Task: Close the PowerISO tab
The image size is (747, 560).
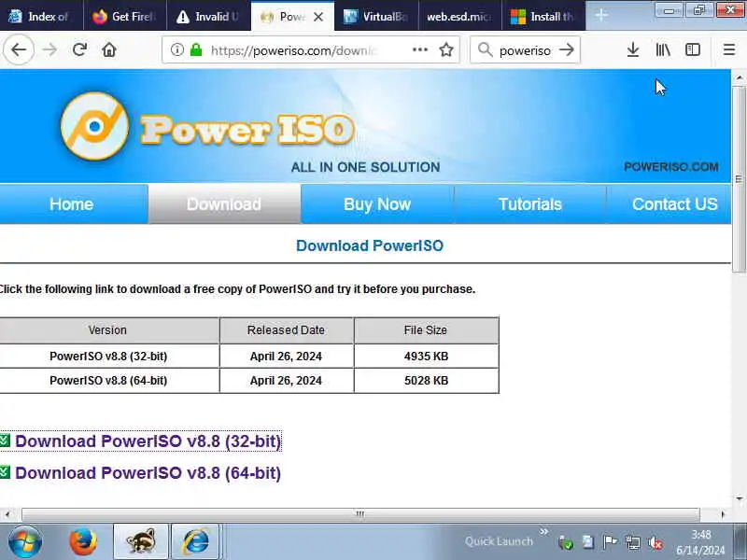Action: click(318, 17)
